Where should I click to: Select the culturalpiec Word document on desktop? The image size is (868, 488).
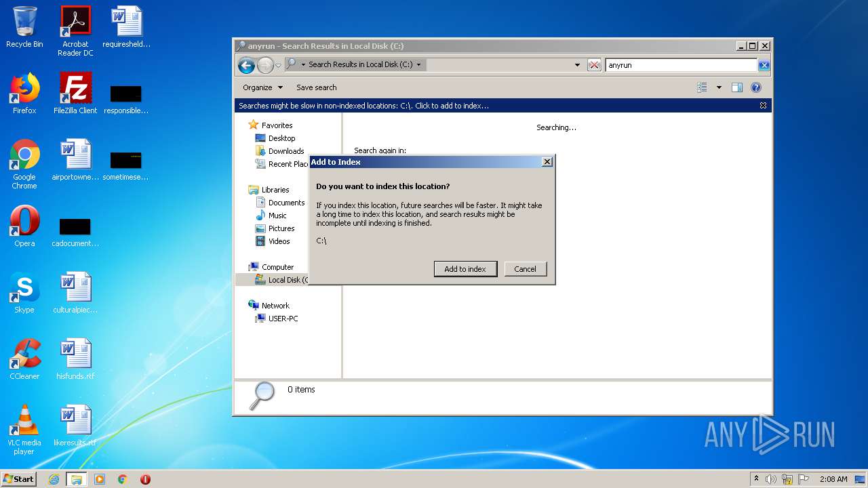pyautogui.click(x=75, y=293)
